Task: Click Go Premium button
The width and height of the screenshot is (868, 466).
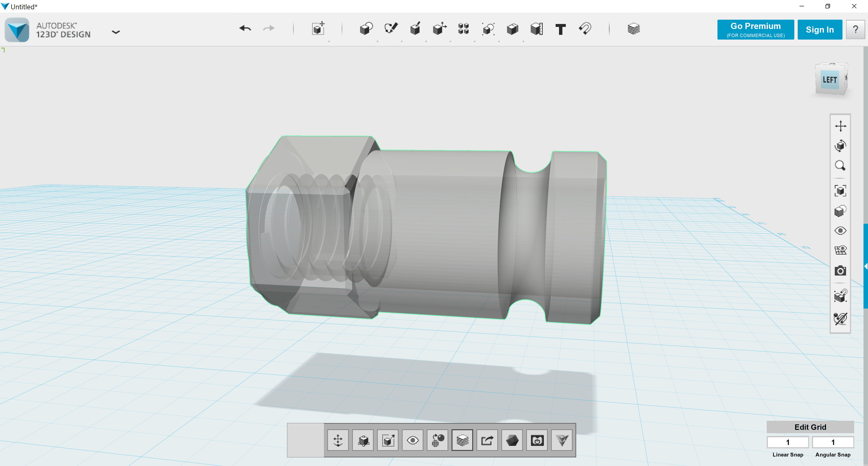Action: point(755,30)
